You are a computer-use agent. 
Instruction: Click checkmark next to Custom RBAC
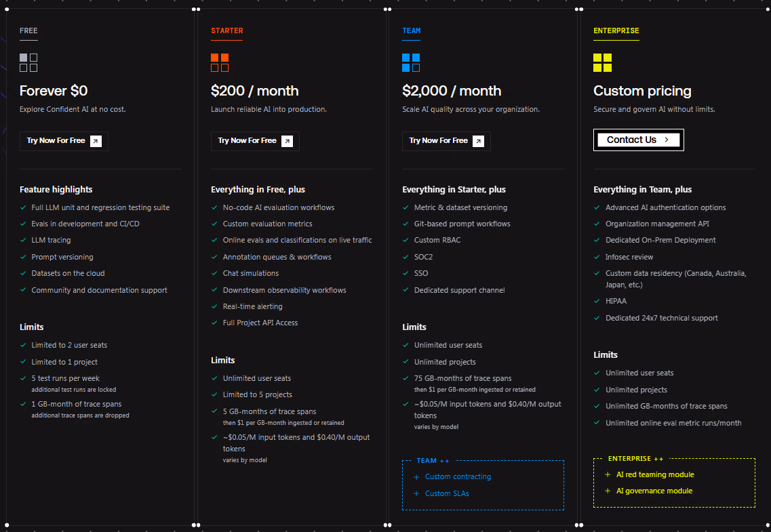click(406, 240)
